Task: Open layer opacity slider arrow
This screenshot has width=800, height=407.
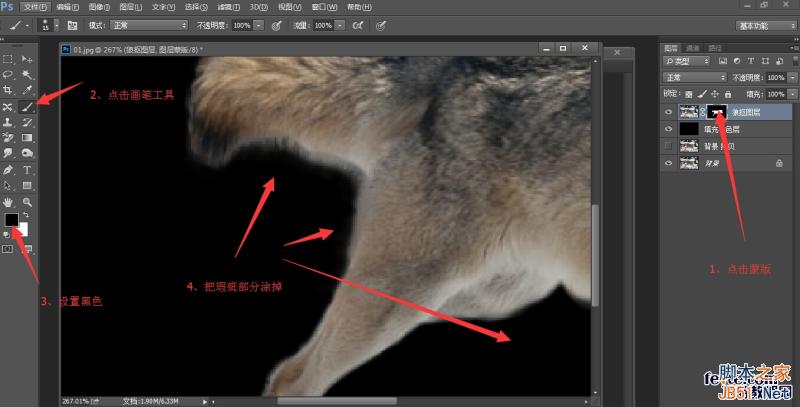Action: coord(792,78)
